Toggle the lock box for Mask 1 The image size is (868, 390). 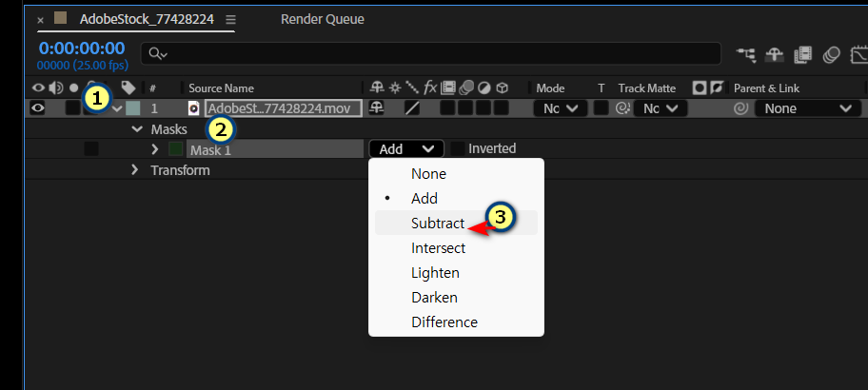(91, 148)
